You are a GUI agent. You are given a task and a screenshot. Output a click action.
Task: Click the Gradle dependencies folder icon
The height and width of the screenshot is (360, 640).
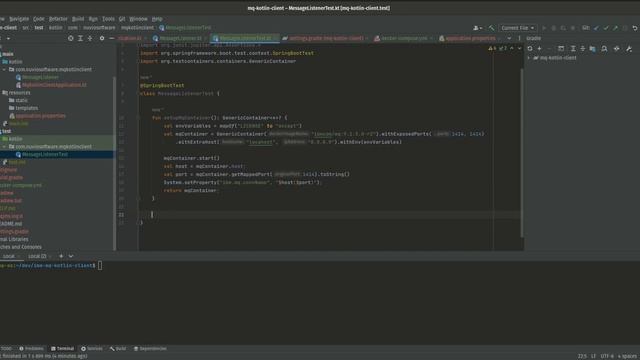(x=593, y=49)
